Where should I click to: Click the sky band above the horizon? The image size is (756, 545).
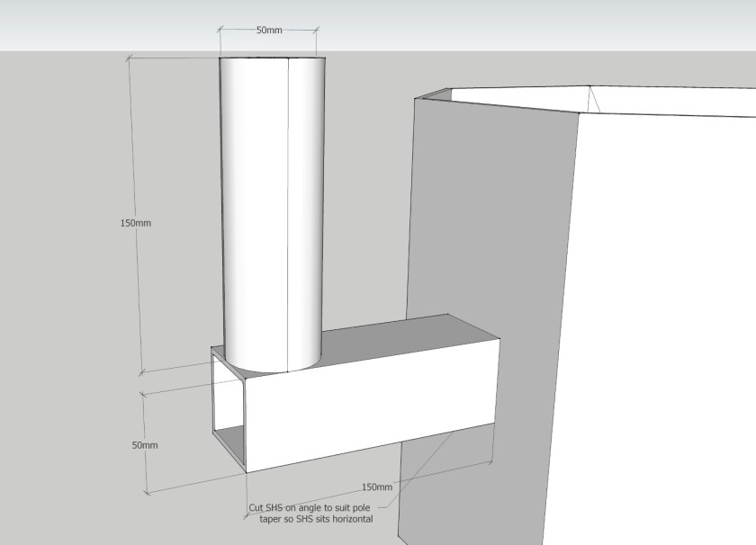(540, 22)
